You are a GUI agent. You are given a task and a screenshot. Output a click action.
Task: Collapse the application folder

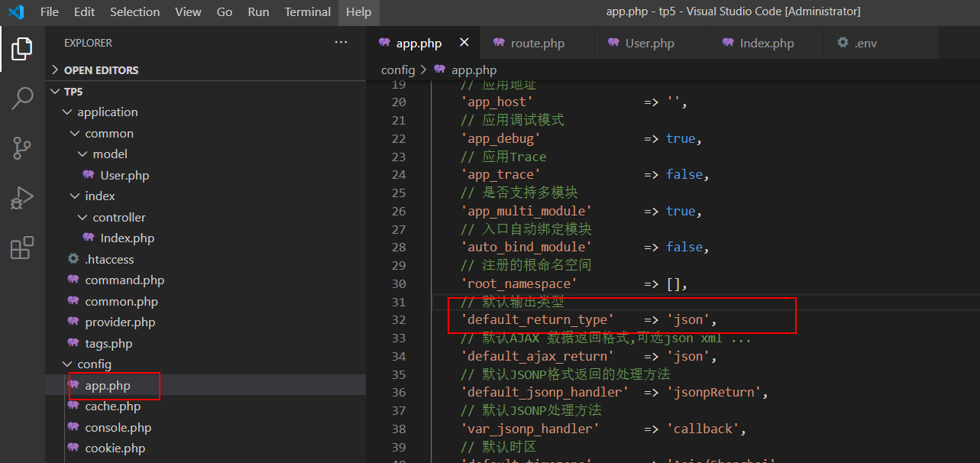pyautogui.click(x=205, y=112)
